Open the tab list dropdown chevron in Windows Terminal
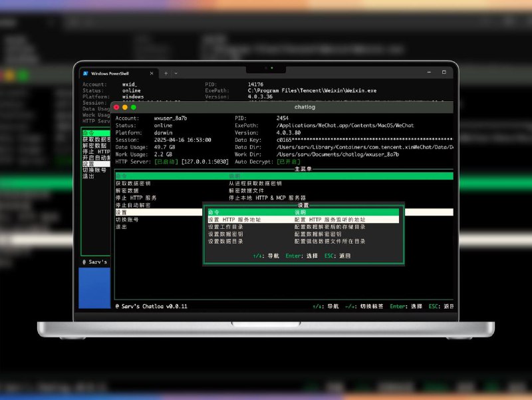The height and width of the screenshot is (400, 532). coord(176,73)
